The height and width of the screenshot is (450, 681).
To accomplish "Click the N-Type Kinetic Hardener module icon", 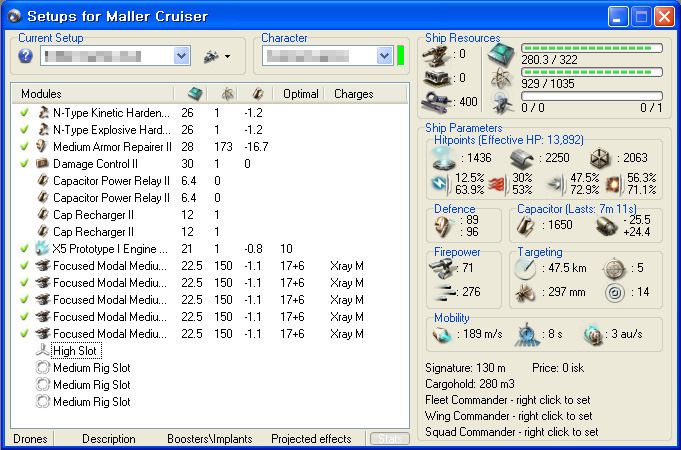I will coord(43,112).
